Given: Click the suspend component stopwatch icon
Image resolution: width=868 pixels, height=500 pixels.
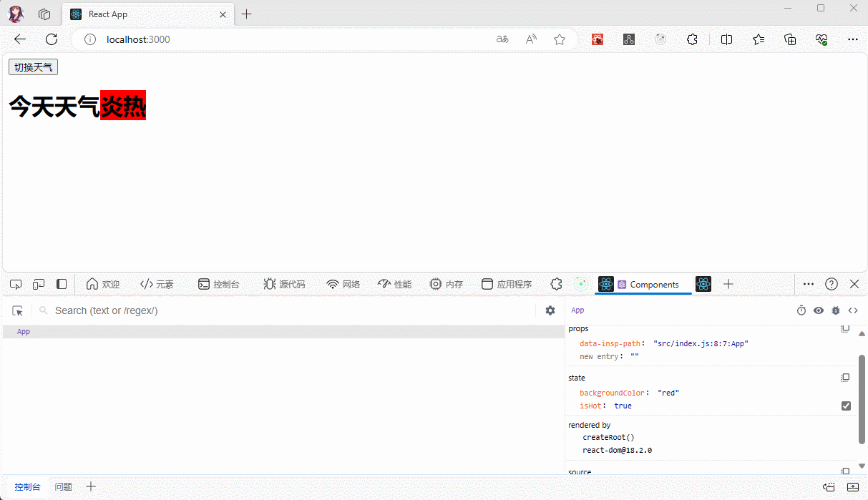Looking at the screenshot, I should (801, 310).
